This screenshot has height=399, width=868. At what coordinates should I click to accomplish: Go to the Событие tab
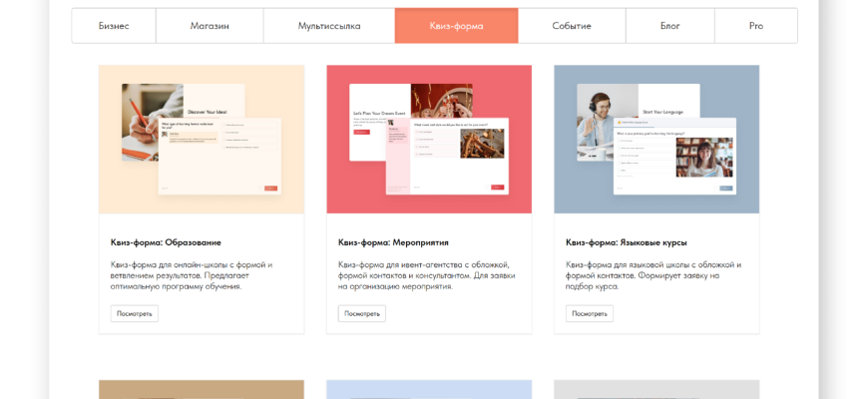pyautogui.click(x=572, y=26)
